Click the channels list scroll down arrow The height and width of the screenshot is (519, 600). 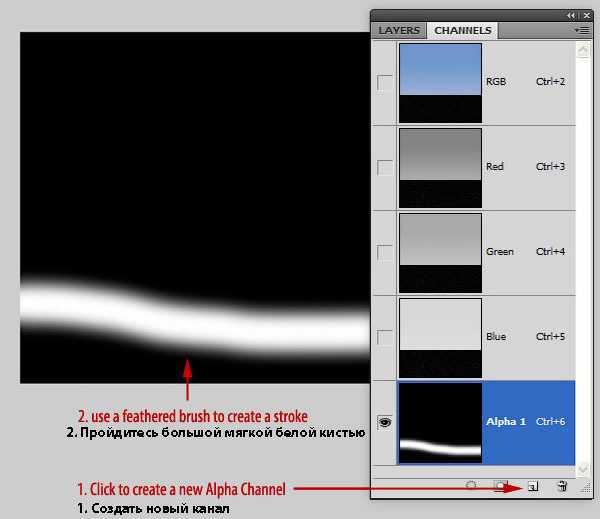coord(583,468)
